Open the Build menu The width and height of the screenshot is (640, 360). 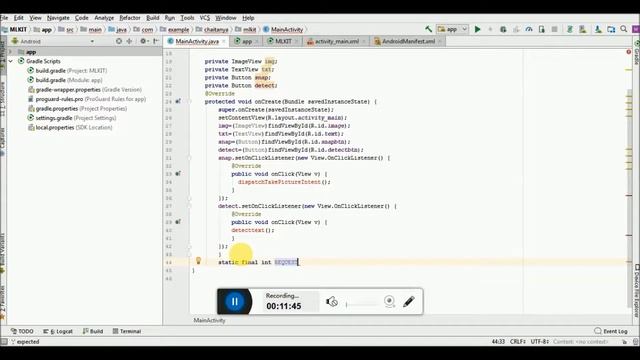[x=153, y=18]
